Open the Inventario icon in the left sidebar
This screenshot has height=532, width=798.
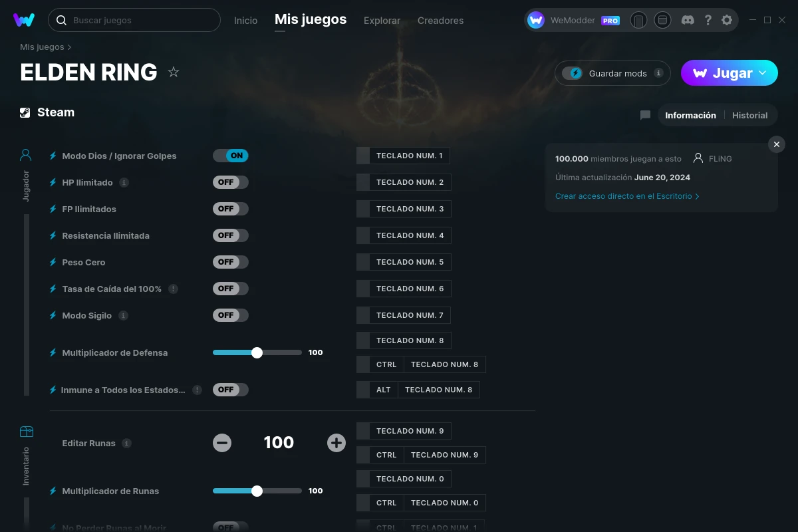pyautogui.click(x=27, y=431)
